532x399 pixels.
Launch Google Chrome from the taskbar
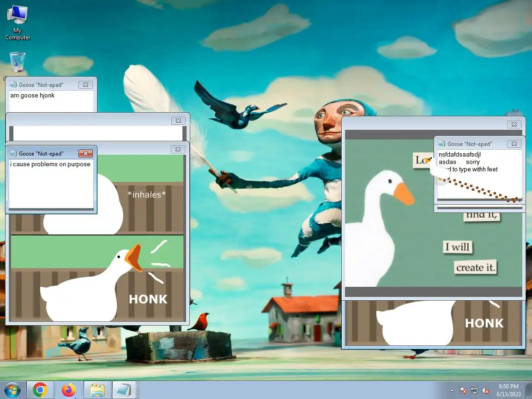(40, 390)
